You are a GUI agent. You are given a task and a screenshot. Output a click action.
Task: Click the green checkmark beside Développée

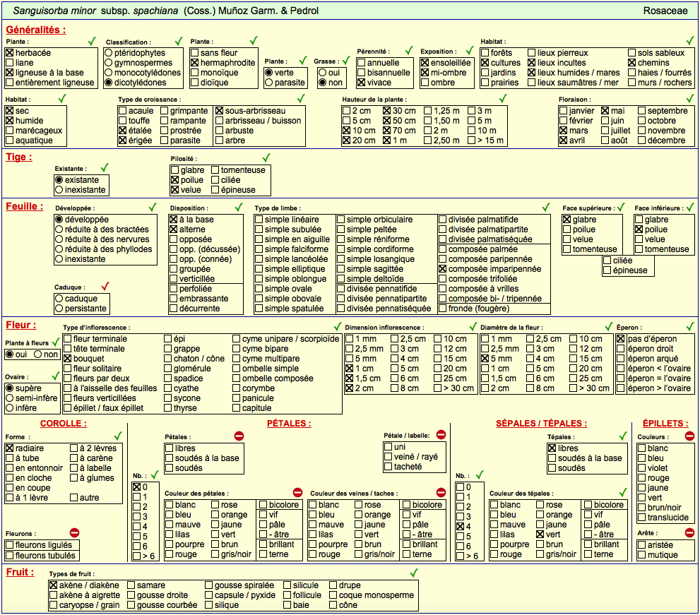tap(153, 207)
